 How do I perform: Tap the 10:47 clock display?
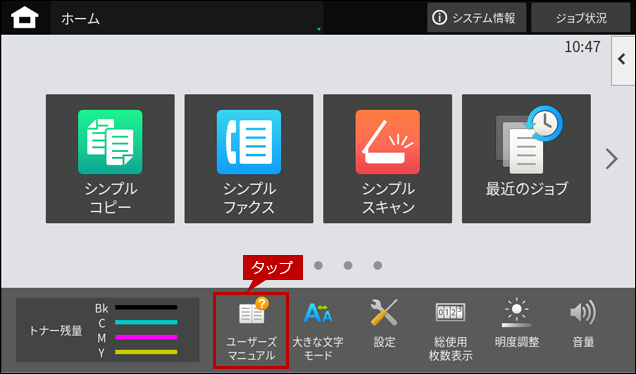(x=582, y=47)
